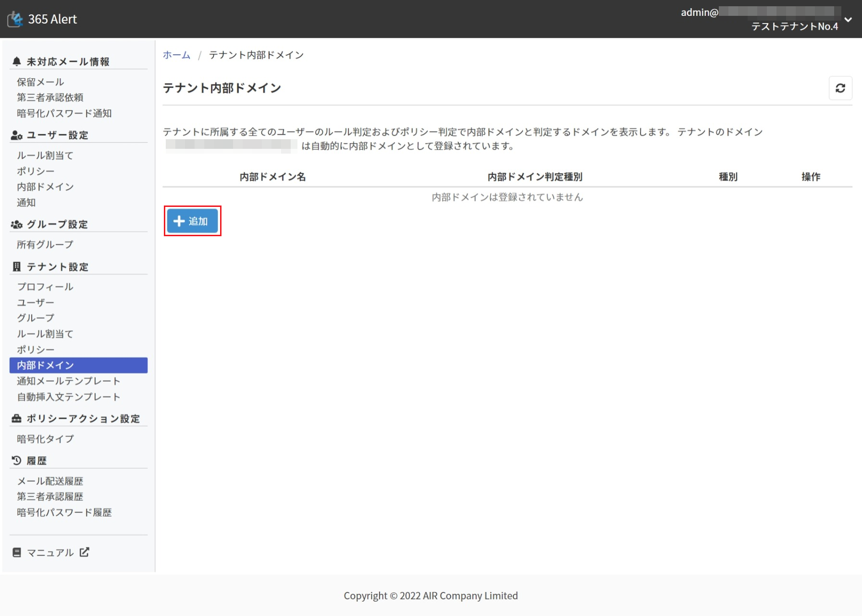
Task: Click the refresh icon button
Action: point(840,88)
